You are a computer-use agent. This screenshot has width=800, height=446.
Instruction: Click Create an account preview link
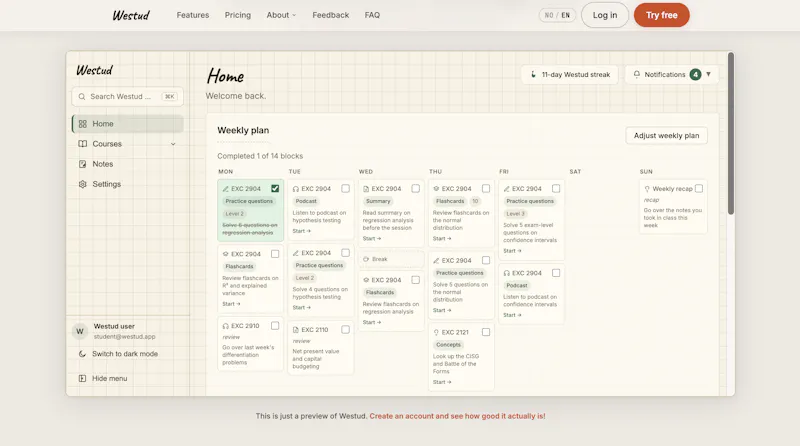tap(457, 416)
